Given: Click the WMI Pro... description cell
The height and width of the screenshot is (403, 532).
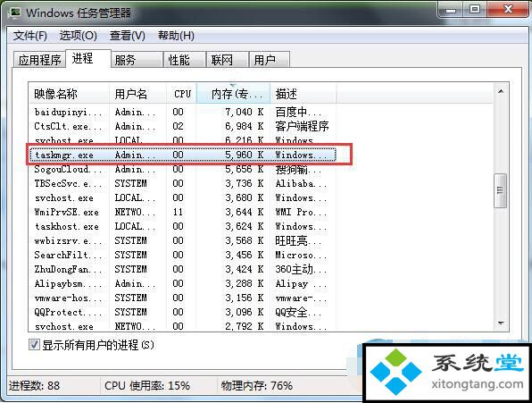Looking at the screenshot, I should tap(301, 212).
